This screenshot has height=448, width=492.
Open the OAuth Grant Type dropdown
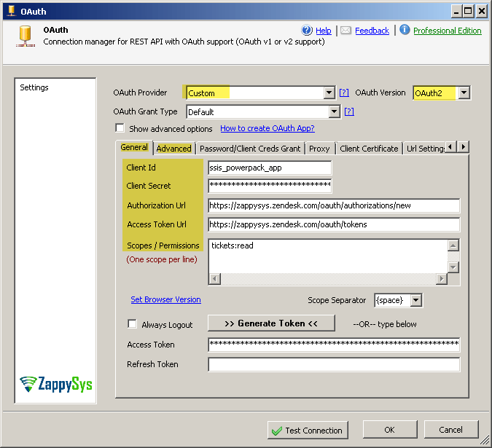click(334, 111)
